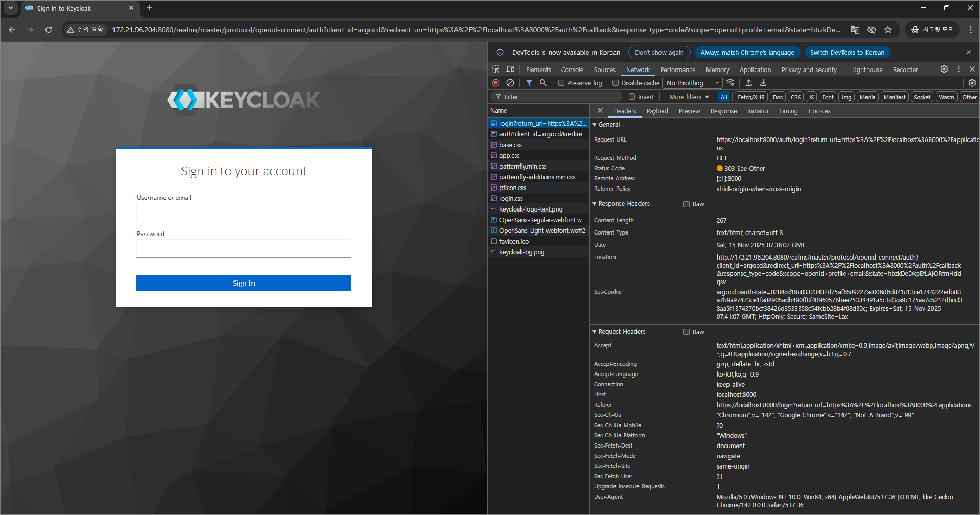This screenshot has width=980, height=515.
Task: Select the patternfly.min.css request
Action: coord(539,166)
